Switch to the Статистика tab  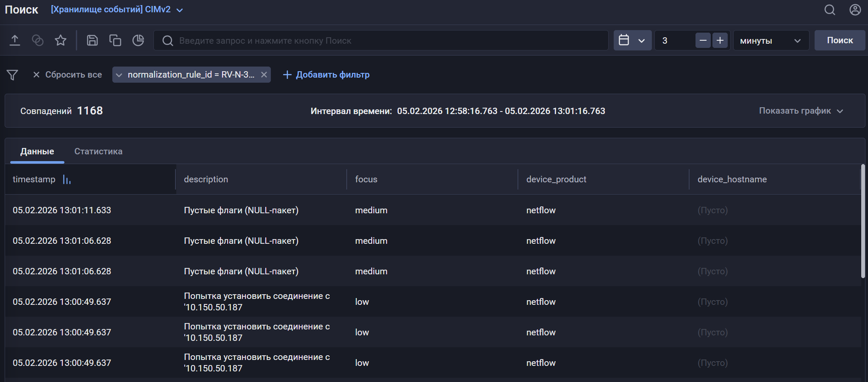(98, 151)
